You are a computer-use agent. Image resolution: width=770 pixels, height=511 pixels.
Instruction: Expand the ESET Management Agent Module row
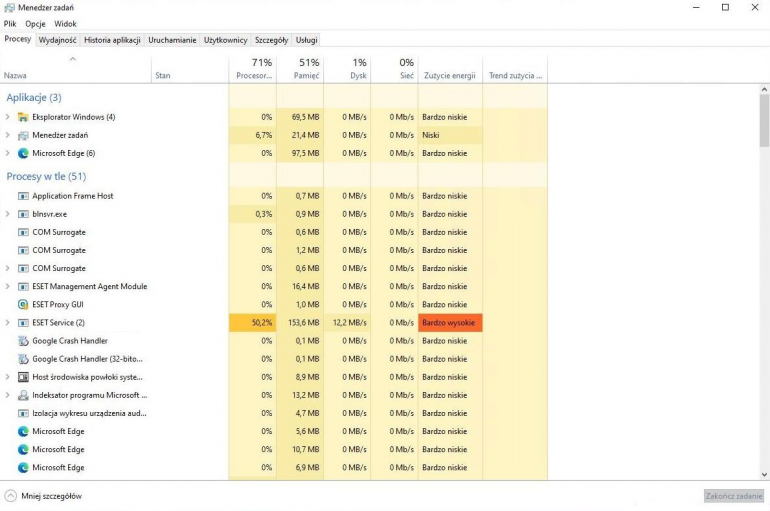click(x=7, y=286)
